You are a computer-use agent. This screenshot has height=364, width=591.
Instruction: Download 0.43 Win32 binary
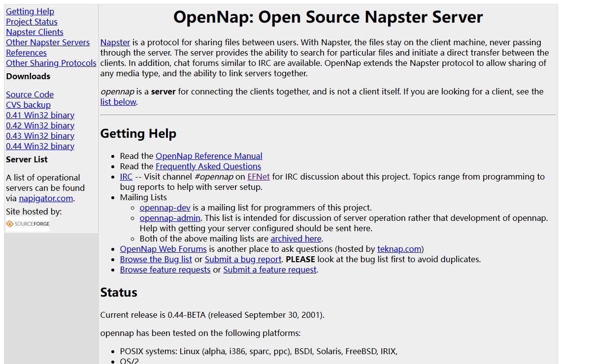click(x=40, y=136)
